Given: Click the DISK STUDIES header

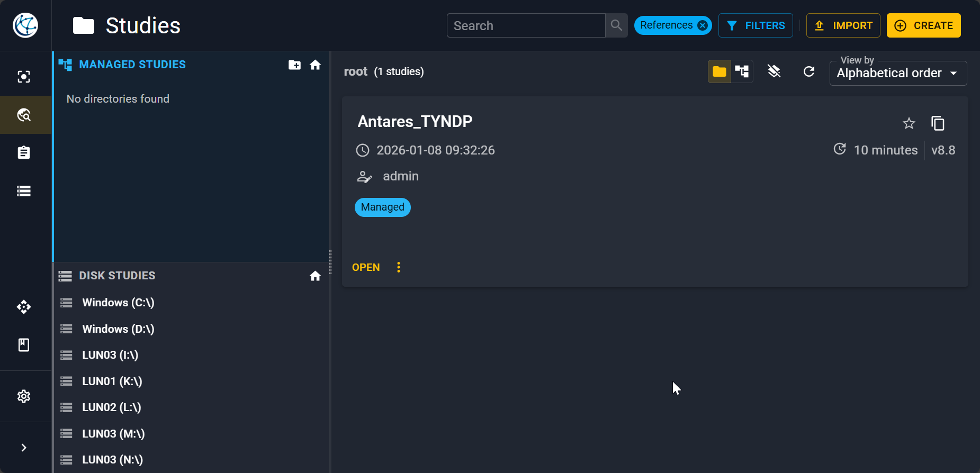Looking at the screenshot, I should coord(117,276).
